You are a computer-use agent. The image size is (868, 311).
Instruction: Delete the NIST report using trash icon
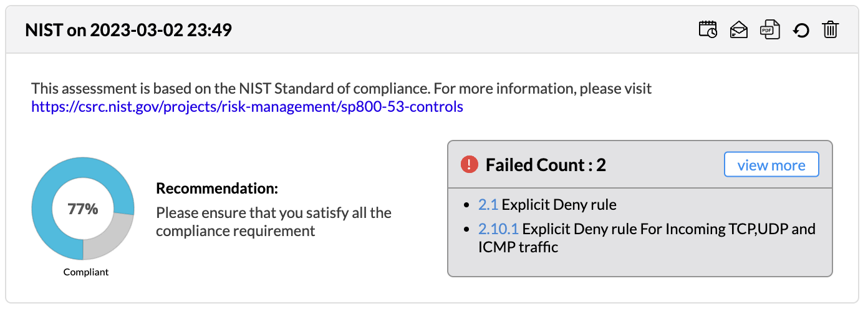(x=830, y=29)
